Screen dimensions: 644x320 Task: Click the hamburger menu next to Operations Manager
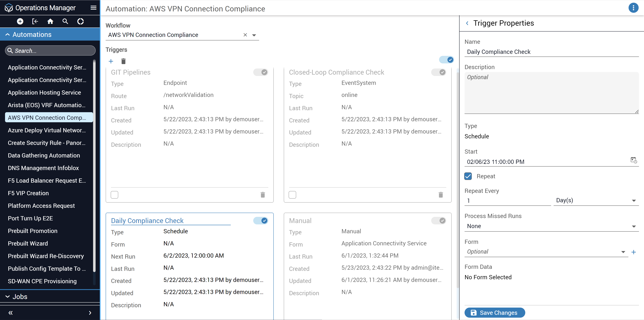93,8
